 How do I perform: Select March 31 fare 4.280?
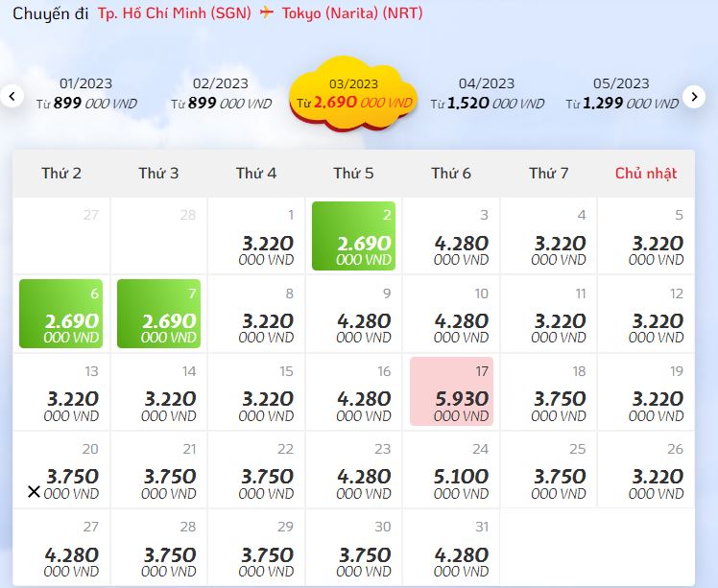coord(451,548)
